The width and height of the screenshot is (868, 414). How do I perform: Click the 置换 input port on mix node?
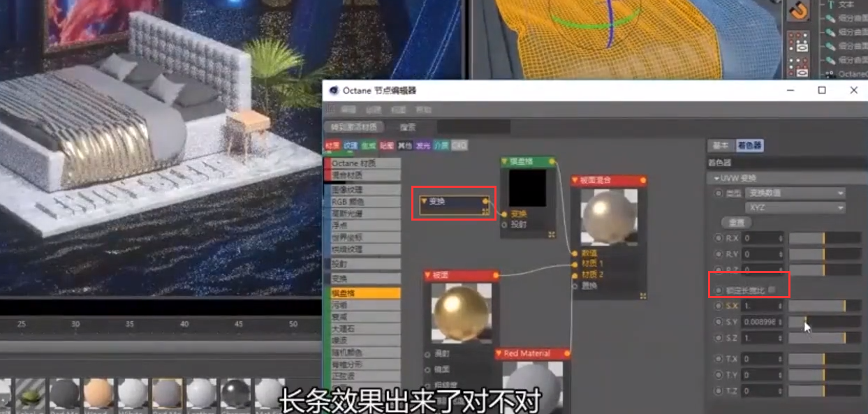coord(575,286)
